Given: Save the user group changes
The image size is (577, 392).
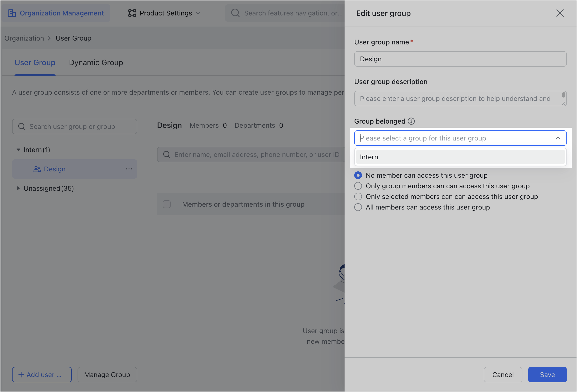Looking at the screenshot, I should (547, 374).
